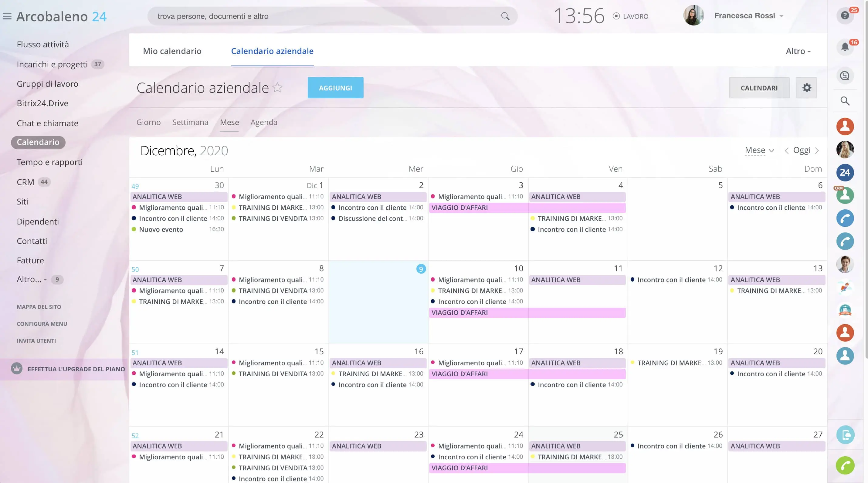Open notifications bell with badge 16
This screenshot has height=483, width=868.
(845, 47)
